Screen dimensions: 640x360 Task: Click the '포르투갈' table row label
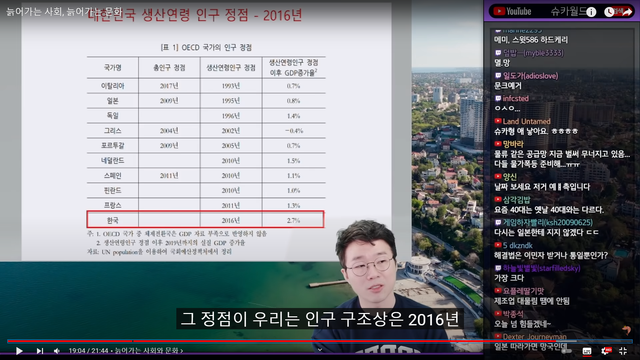click(113, 145)
